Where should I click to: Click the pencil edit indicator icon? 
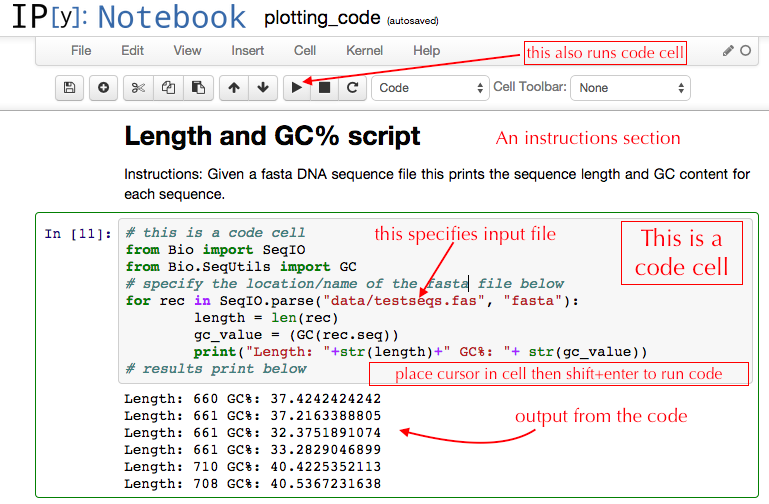[x=728, y=50]
